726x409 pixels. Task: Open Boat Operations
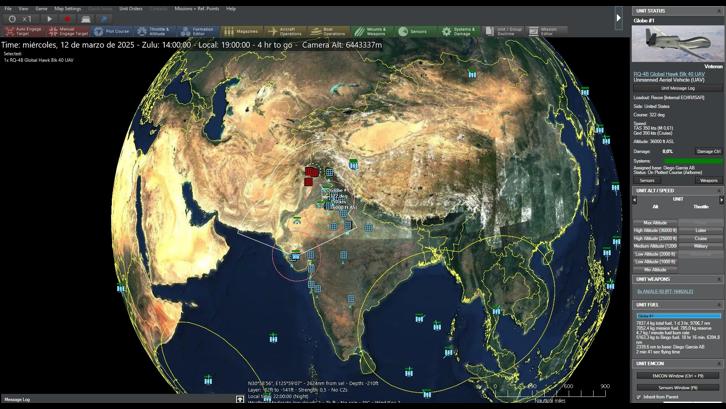[329, 31]
